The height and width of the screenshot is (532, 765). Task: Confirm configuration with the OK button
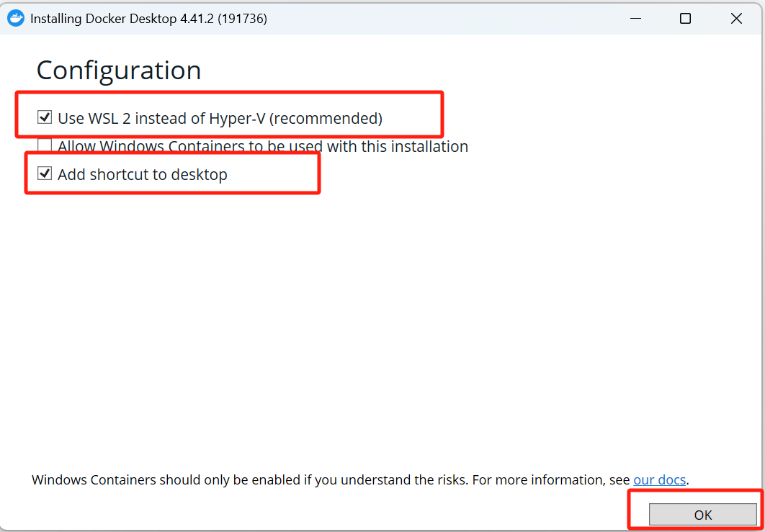coord(702,515)
